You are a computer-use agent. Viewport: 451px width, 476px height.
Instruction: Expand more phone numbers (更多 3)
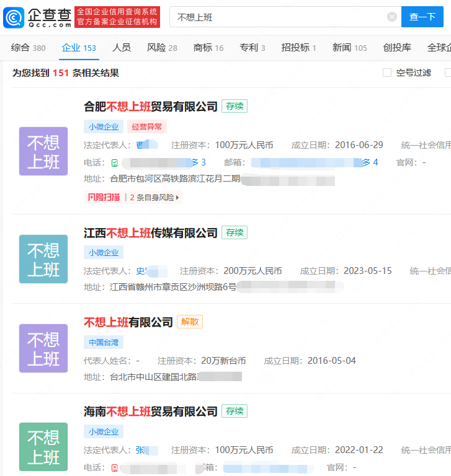[199, 163]
